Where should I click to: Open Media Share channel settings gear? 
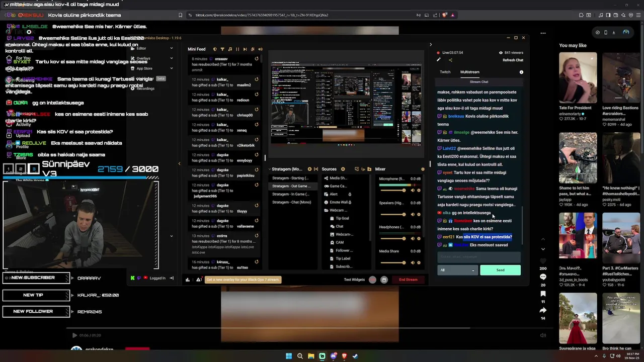click(419, 262)
